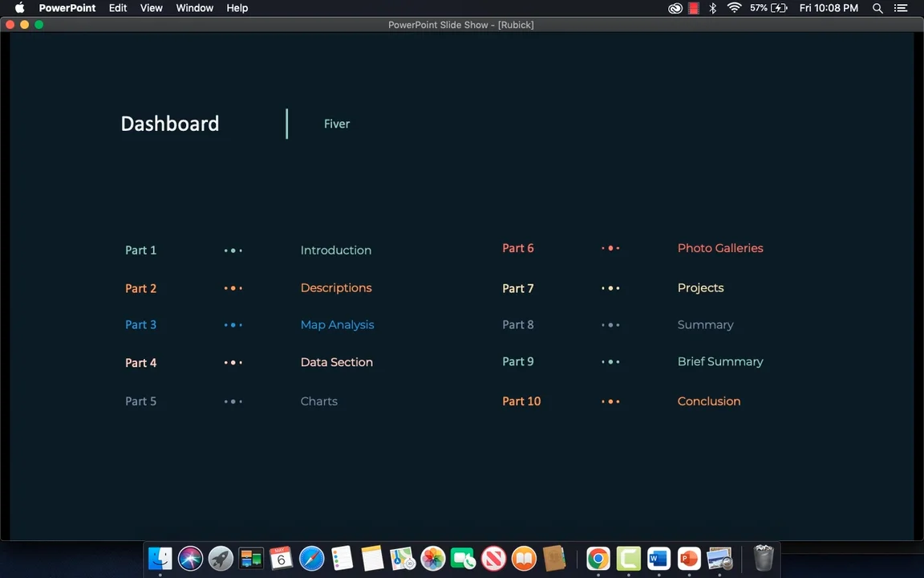This screenshot has height=578, width=924.
Task: Launch Google Chrome from the dock
Action: tap(598, 558)
